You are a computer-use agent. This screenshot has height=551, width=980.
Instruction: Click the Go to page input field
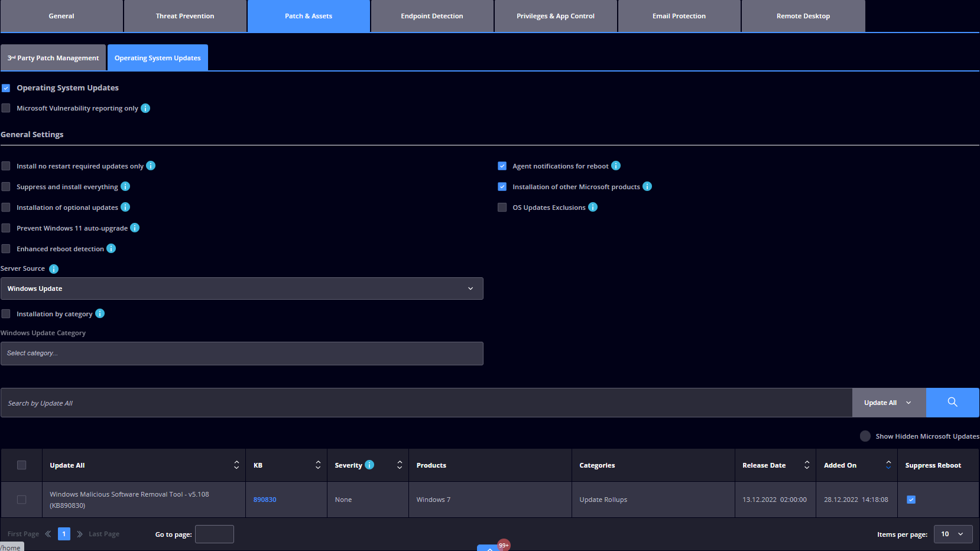click(x=215, y=534)
